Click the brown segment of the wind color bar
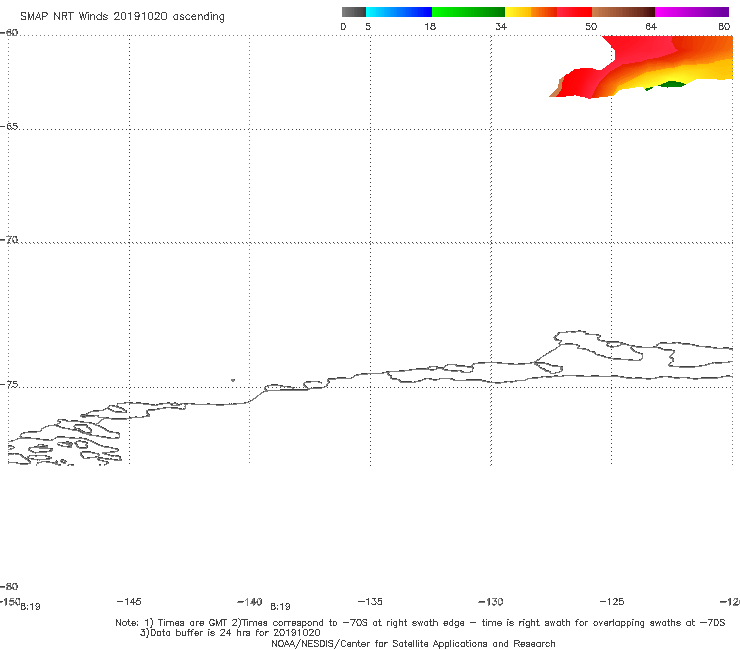This screenshot has width=740, height=650. point(623,12)
